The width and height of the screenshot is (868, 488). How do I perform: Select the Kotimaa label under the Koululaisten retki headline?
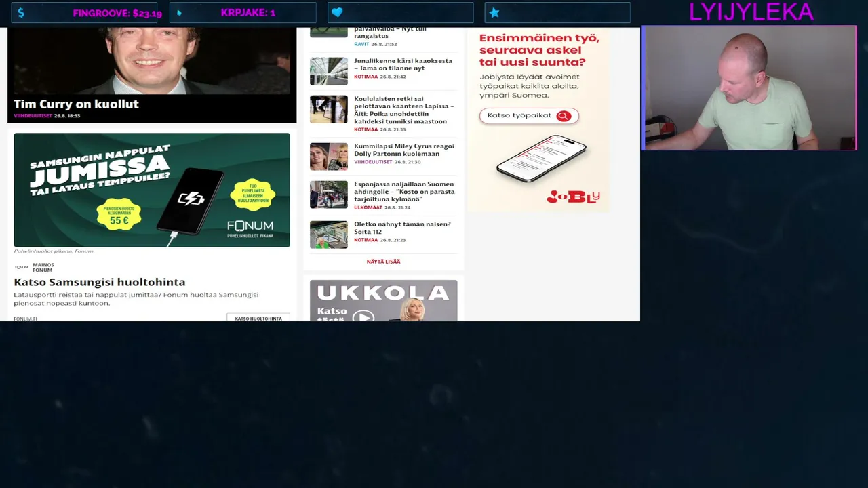coord(366,129)
